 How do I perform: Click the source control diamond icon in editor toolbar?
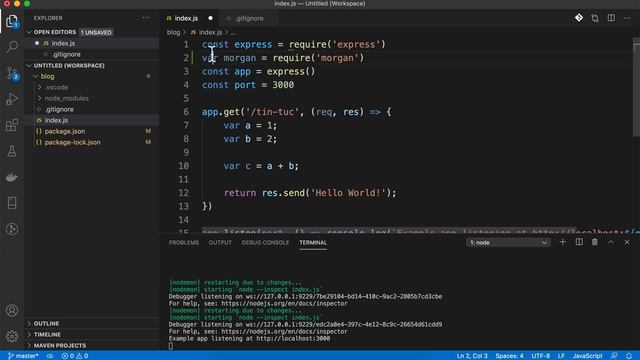tap(579, 18)
